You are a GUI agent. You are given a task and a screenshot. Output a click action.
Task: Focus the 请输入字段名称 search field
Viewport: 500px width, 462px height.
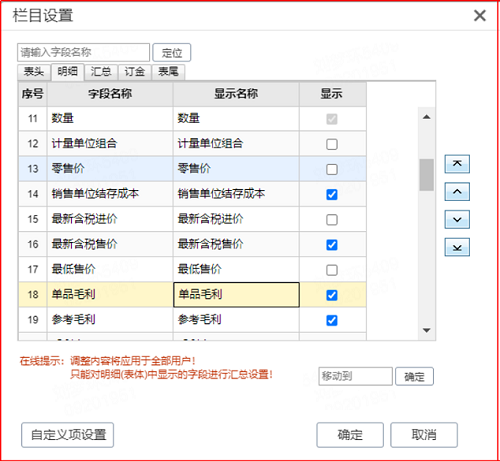pyautogui.click(x=83, y=52)
